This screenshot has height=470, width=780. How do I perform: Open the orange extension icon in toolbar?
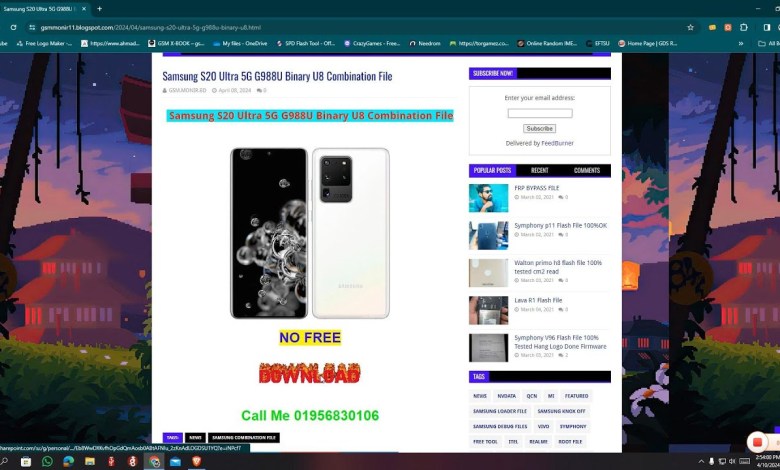click(728, 27)
